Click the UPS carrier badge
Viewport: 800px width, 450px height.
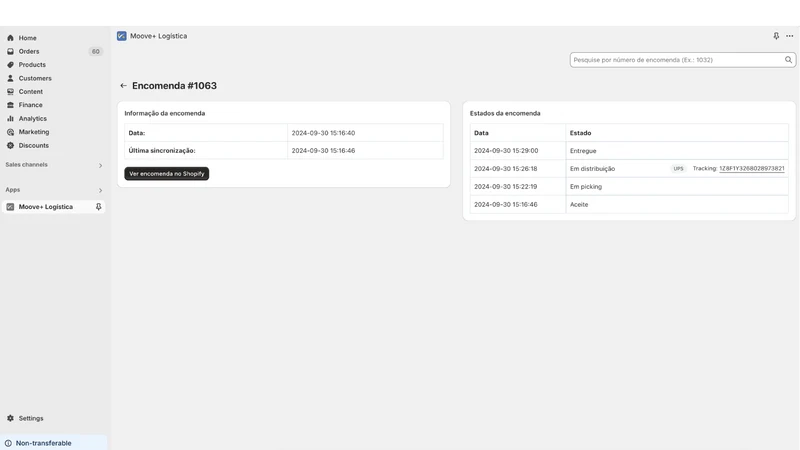(x=678, y=168)
